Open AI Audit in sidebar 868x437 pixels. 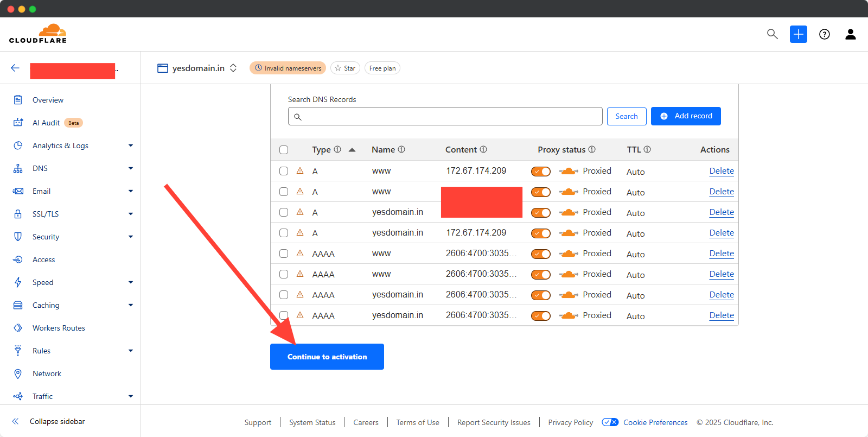pos(46,123)
